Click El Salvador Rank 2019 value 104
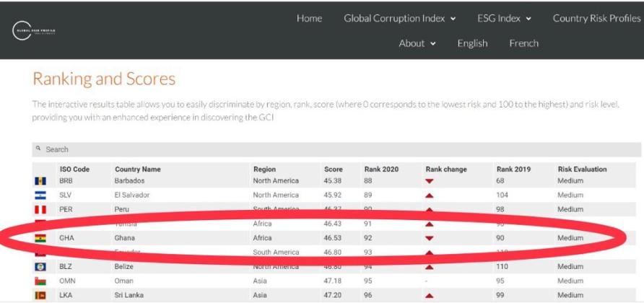This screenshot has height=303, width=644. coord(502,195)
